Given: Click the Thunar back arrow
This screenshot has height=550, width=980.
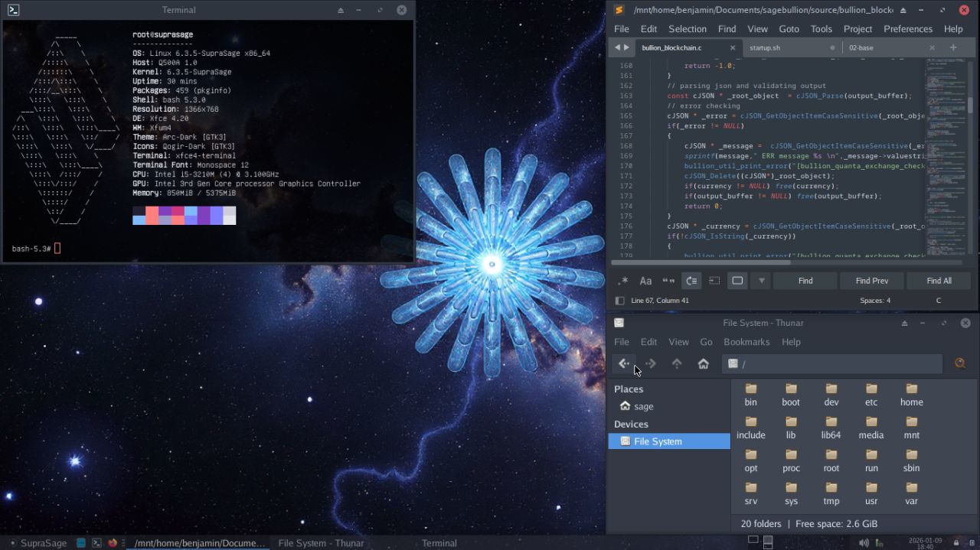Looking at the screenshot, I should [x=623, y=364].
